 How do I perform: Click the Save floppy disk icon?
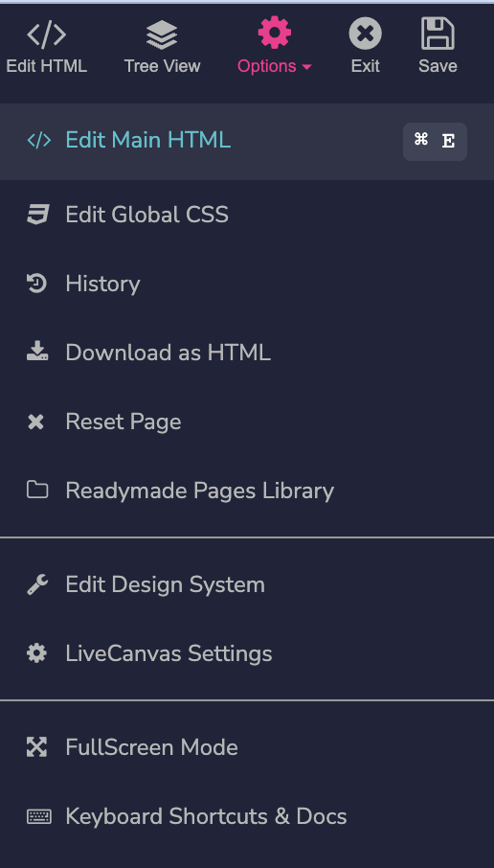pos(438,34)
